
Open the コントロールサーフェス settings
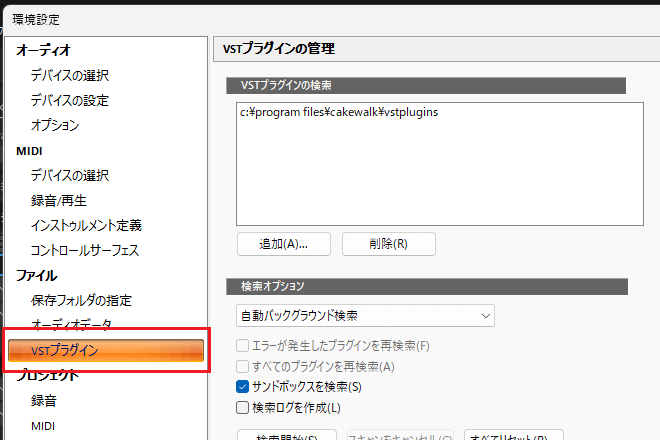pos(84,250)
